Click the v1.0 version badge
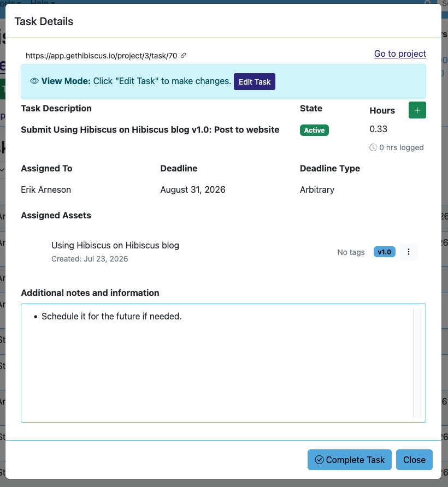 (x=385, y=252)
